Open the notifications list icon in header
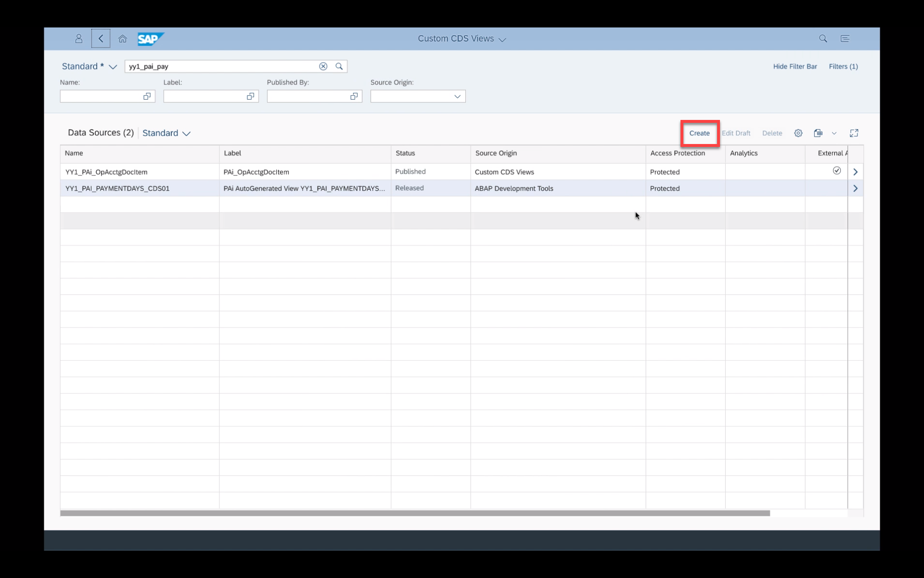 tap(845, 39)
